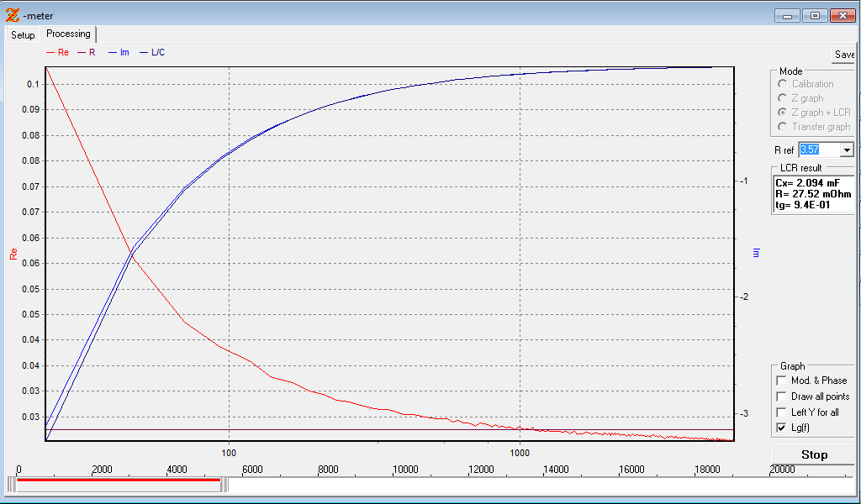Open the Processing tab
Image resolution: width=861 pixels, height=504 pixels.
68,34
